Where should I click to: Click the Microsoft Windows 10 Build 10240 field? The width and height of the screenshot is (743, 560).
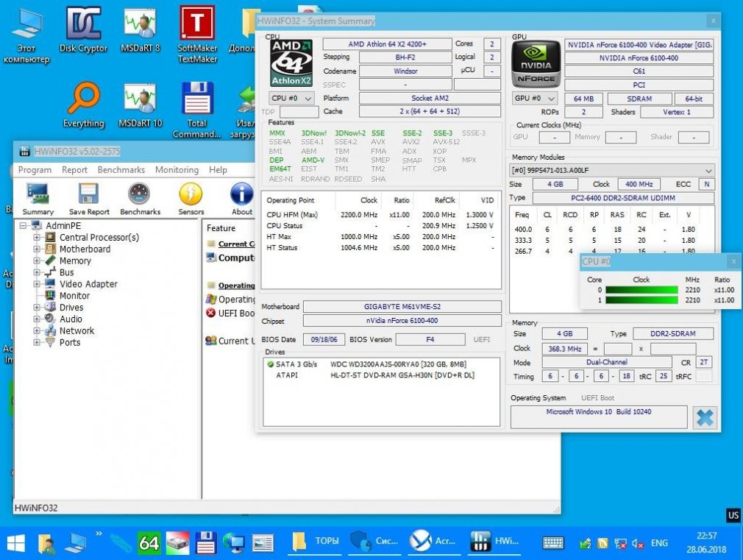(599, 417)
